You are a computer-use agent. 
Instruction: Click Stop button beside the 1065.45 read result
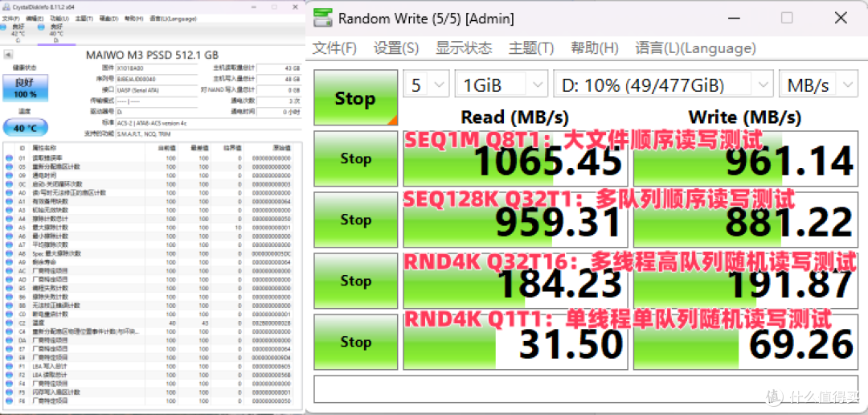[355, 158]
